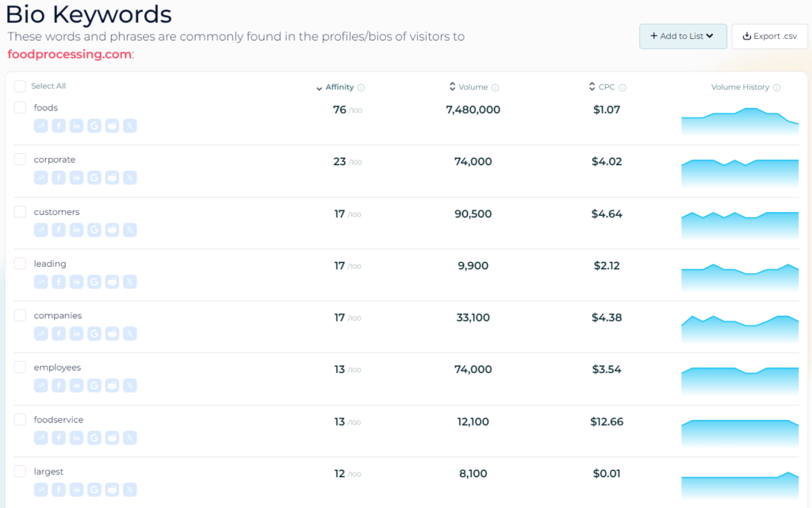The height and width of the screenshot is (508, 812).
Task: Check the box beside largest
Action: (x=20, y=471)
